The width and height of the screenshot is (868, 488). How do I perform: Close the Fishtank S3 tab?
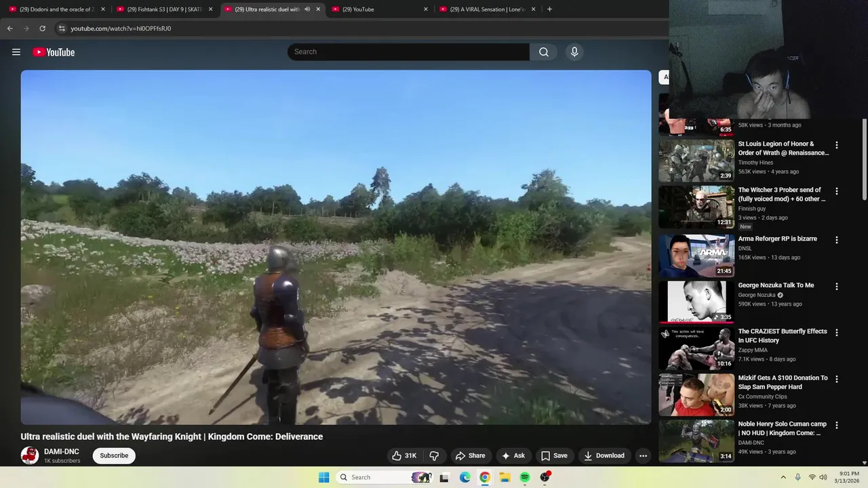(x=210, y=9)
